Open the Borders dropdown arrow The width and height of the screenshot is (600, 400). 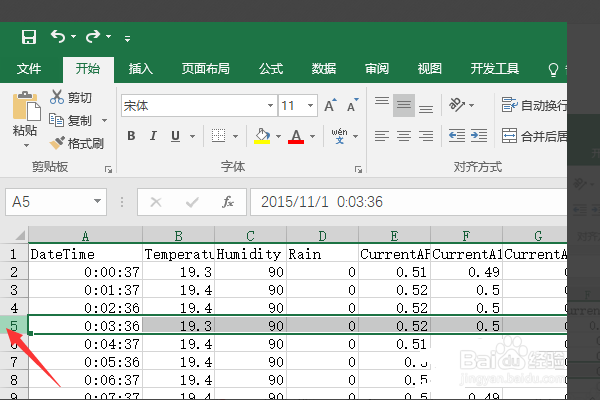pos(235,136)
